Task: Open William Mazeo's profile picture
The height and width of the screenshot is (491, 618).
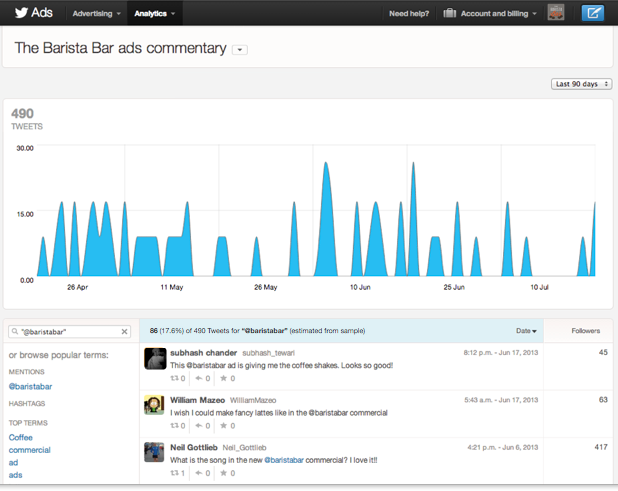Action: coord(154,404)
